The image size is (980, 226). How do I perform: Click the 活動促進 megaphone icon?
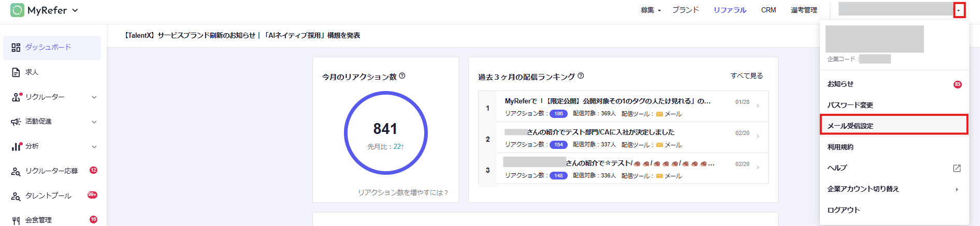click(16, 122)
